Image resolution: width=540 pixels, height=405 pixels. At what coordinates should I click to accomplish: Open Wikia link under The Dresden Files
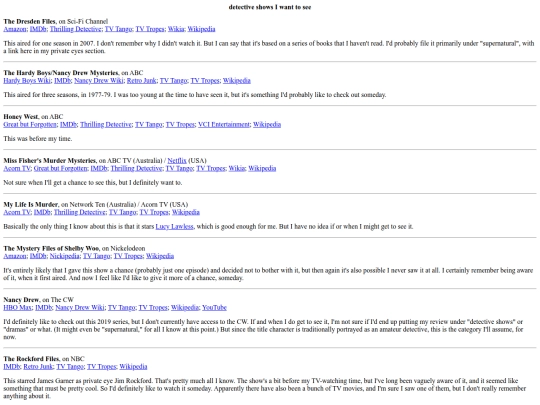(176, 29)
